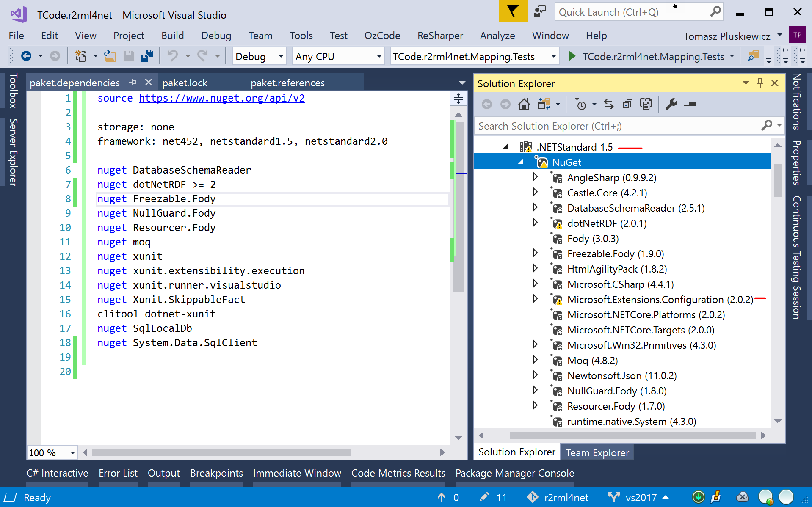
Task: Click the editor vertical scrollbar thumb
Action: pos(458,206)
